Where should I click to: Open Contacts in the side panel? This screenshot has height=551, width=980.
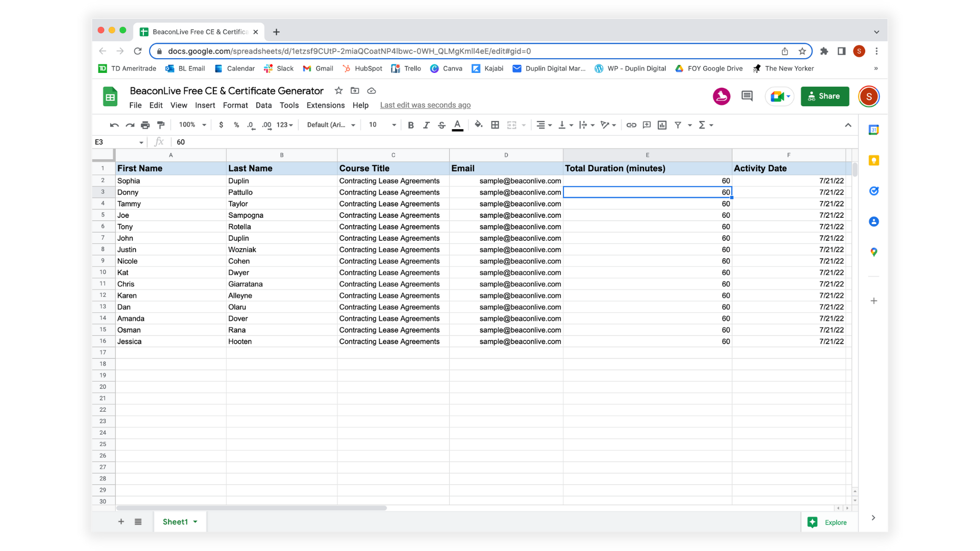874,222
